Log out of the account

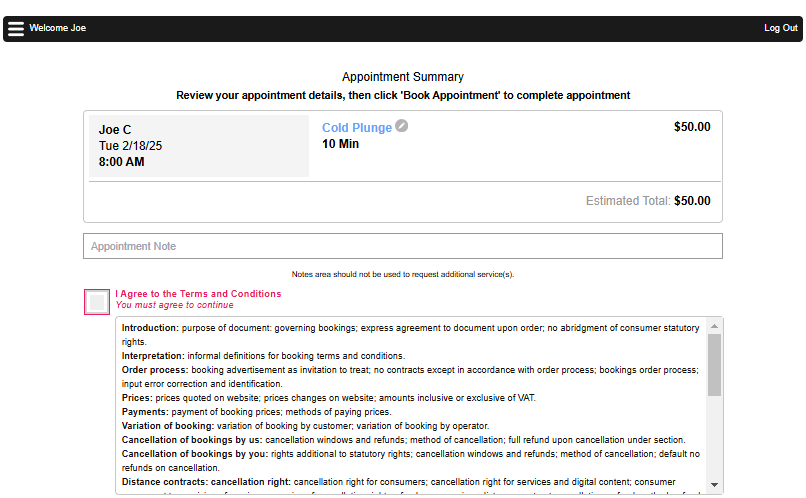pyautogui.click(x=780, y=28)
